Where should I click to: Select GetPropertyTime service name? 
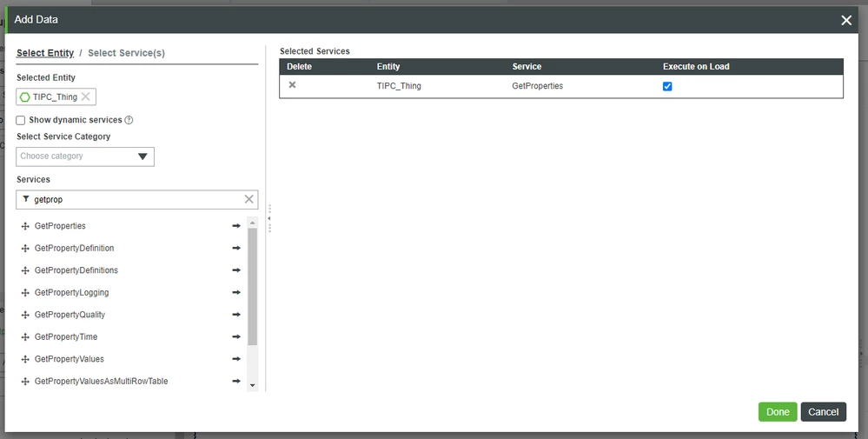(x=66, y=336)
